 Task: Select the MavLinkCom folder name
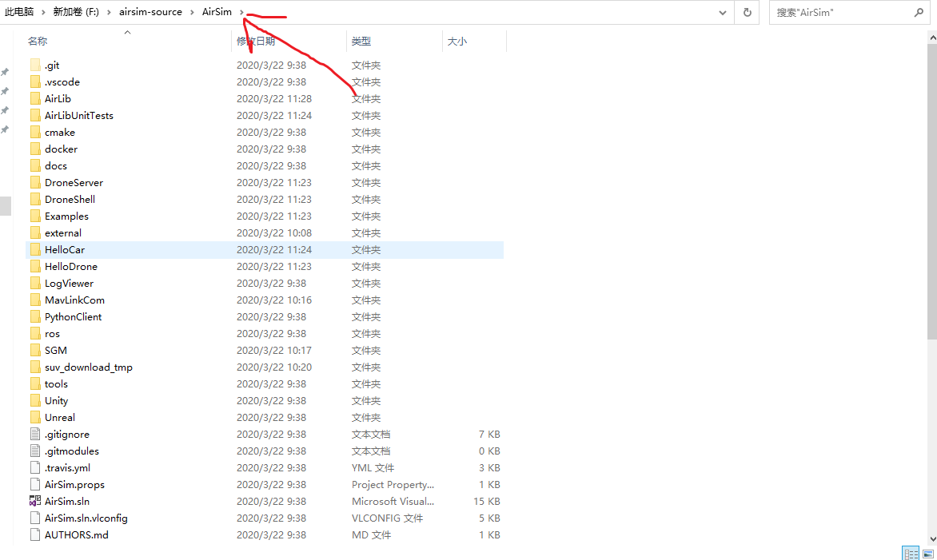[74, 300]
